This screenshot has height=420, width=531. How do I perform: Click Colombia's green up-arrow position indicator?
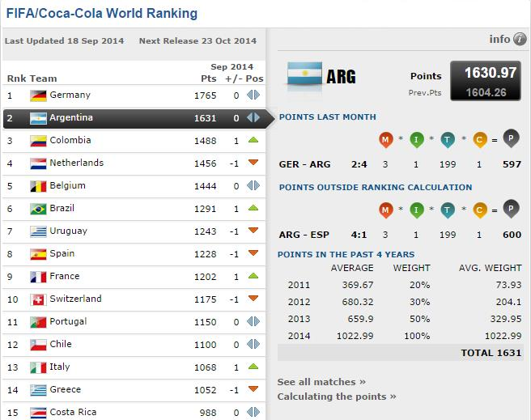pyautogui.click(x=253, y=140)
